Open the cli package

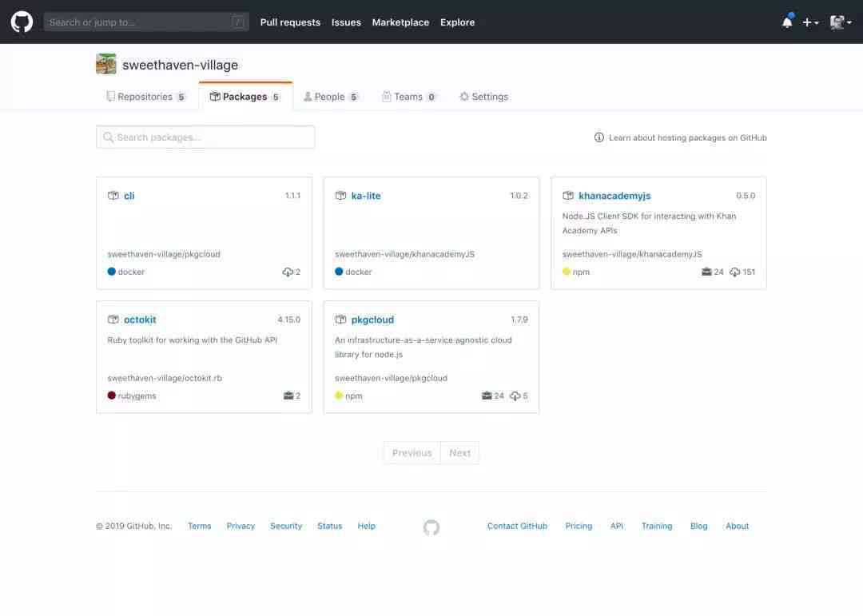(129, 196)
